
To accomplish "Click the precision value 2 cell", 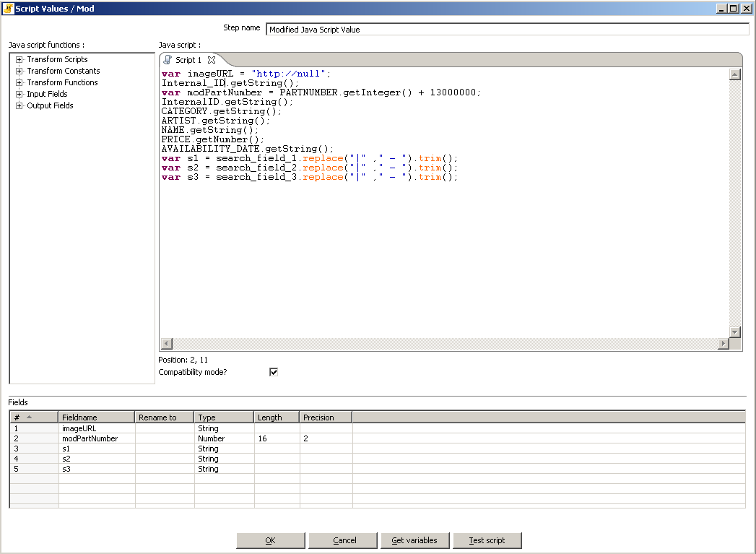I will coord(326,438).
